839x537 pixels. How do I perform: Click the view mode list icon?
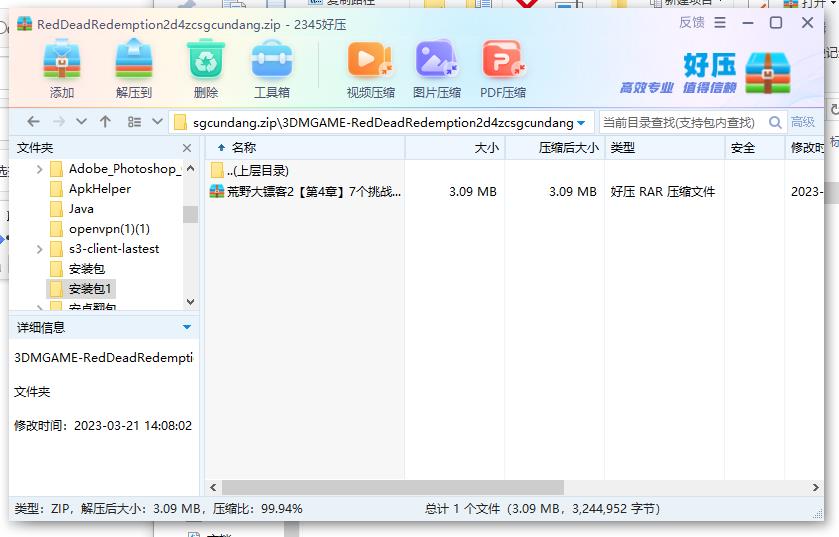point(134,122)
